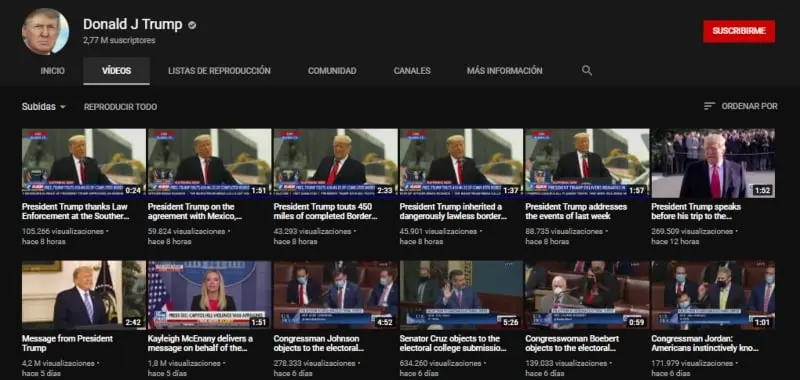Image resolution: width=800 pixels, height=380 pixels.
Task: Switch to the Comunidad tab
Action: (x=332, y=71)
